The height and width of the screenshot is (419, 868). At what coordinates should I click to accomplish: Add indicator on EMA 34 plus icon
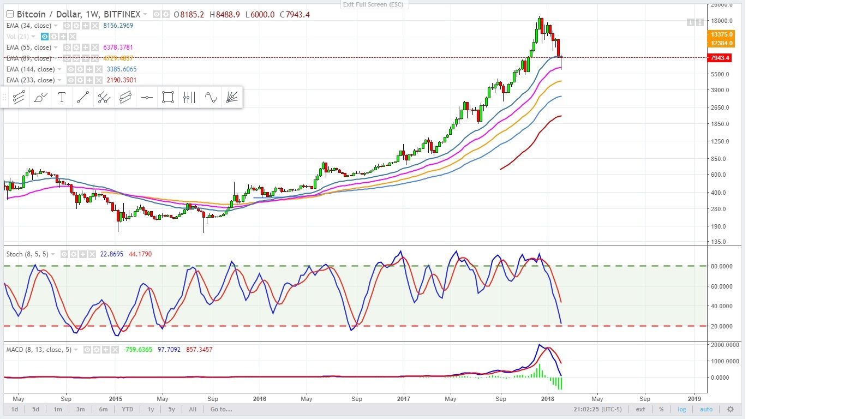click(86, 26)
